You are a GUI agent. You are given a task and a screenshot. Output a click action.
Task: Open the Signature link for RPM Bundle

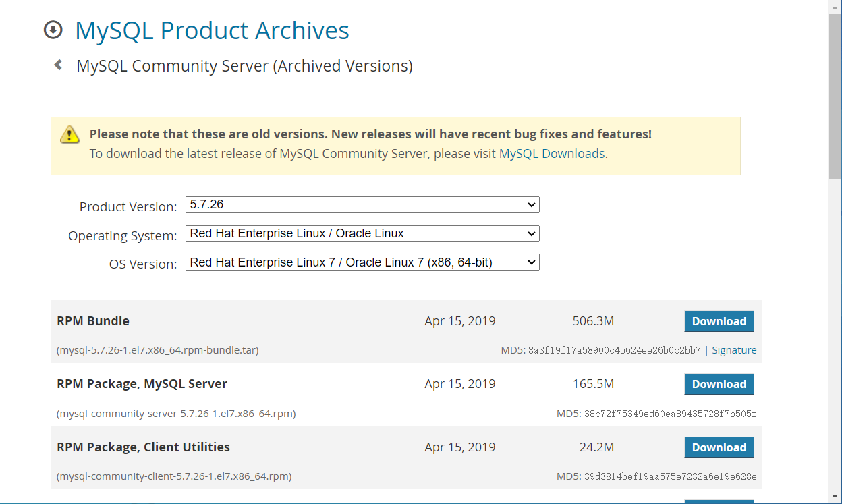(x=734, y=349)
